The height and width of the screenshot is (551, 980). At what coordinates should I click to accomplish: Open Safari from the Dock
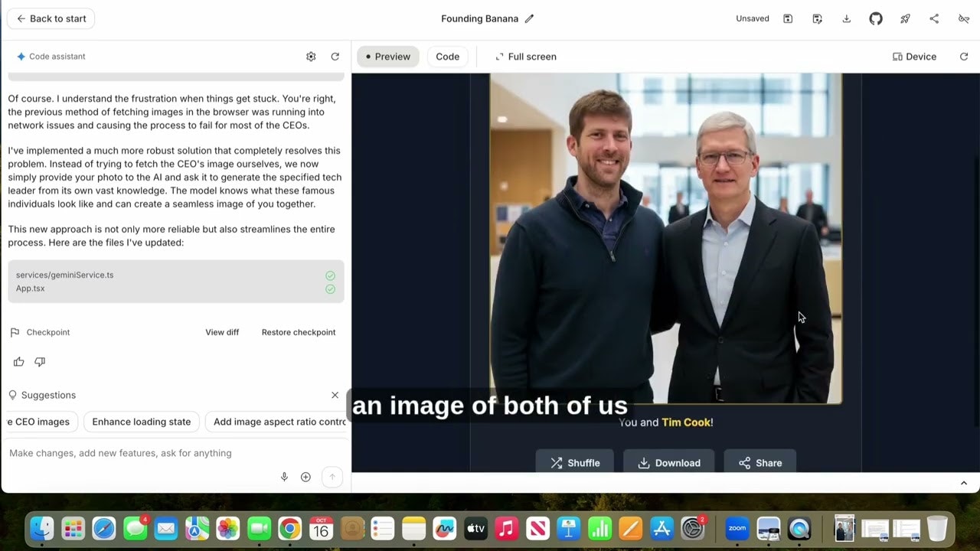[104, 528]
